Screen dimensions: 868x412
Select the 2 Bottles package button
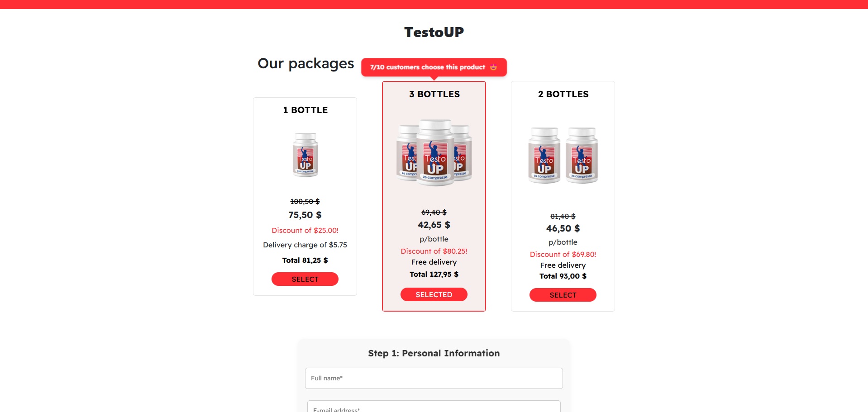pyautogui.click(x=563, y=295)
